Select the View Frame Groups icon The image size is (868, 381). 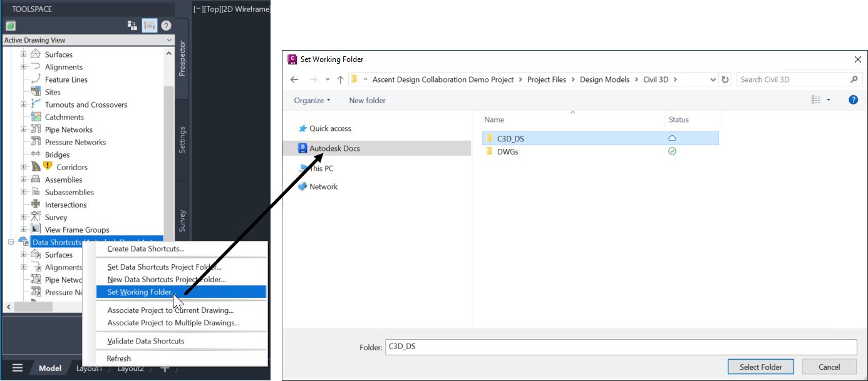tap(36, 230)
